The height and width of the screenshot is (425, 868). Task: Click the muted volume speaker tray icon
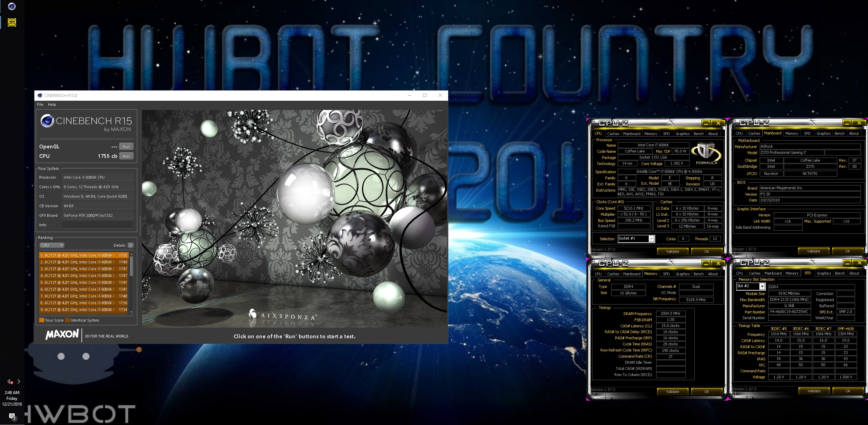10,382
